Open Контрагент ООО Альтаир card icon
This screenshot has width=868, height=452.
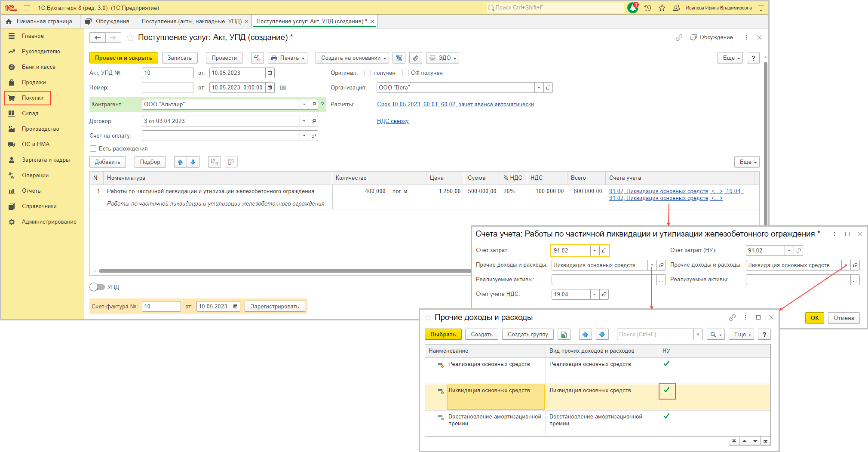pos(313,105)
